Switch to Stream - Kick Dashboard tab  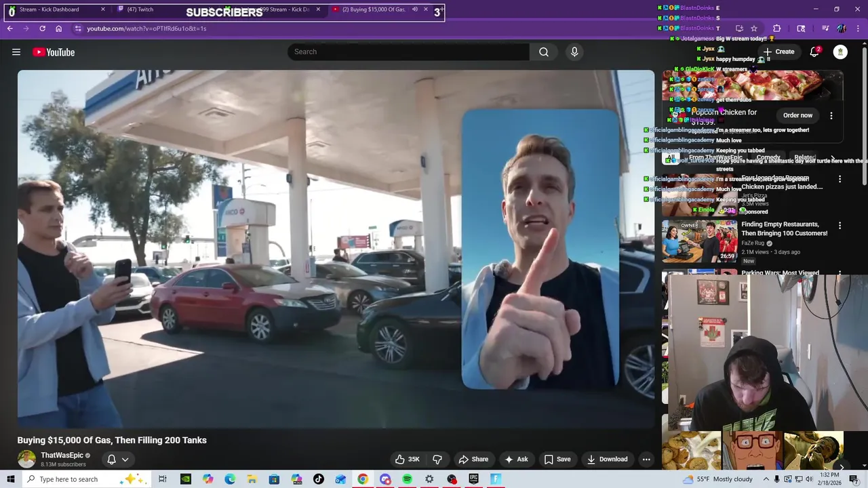tap(57, 9)
